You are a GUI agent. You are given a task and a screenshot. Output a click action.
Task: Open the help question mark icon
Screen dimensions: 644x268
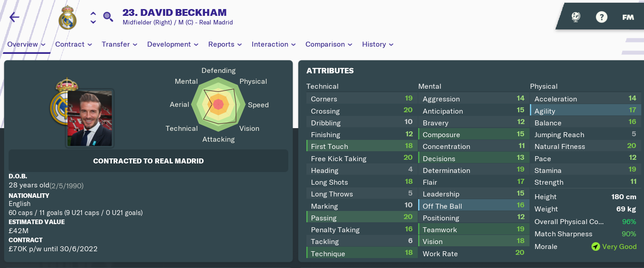point(601,17)
